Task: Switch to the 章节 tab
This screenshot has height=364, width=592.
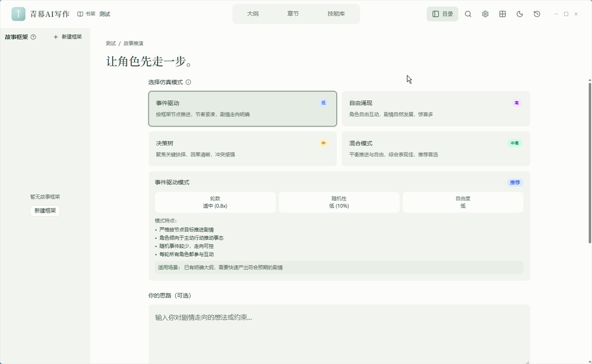Action: coord(293,14)
